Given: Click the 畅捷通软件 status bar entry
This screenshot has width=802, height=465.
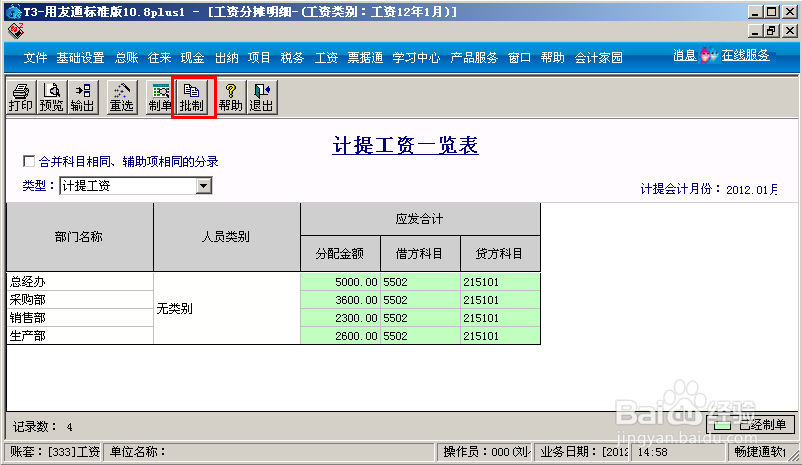Looking at the screenshot, I should [x=760, y=452].
